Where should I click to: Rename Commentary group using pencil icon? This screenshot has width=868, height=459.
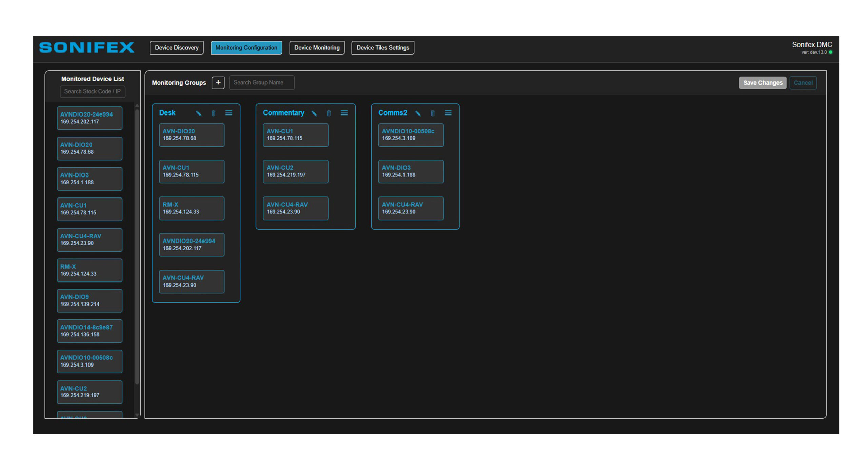pyautogui.click(x=314, y=113)
